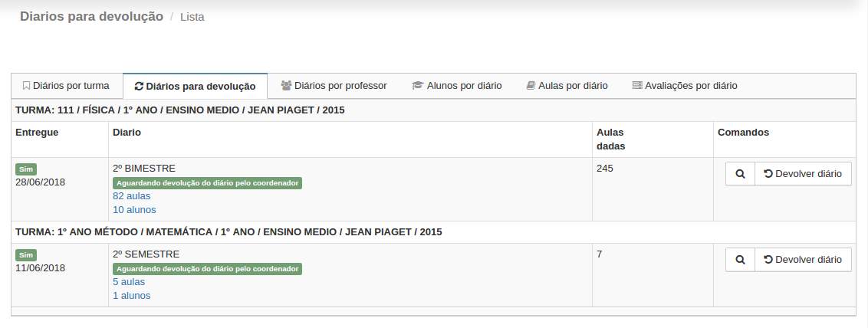Click magnifier icon for 2º BIMESTRE diary
Viewport: 868px width, 328px height.
point(740,174)
